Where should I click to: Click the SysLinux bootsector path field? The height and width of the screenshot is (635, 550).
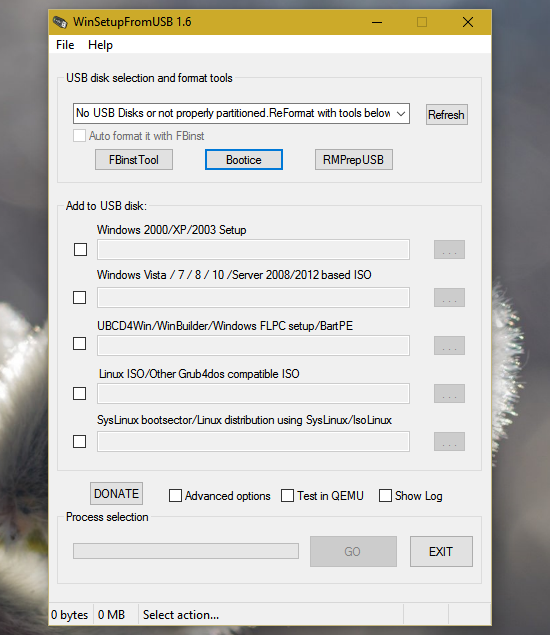pos(253,441)
